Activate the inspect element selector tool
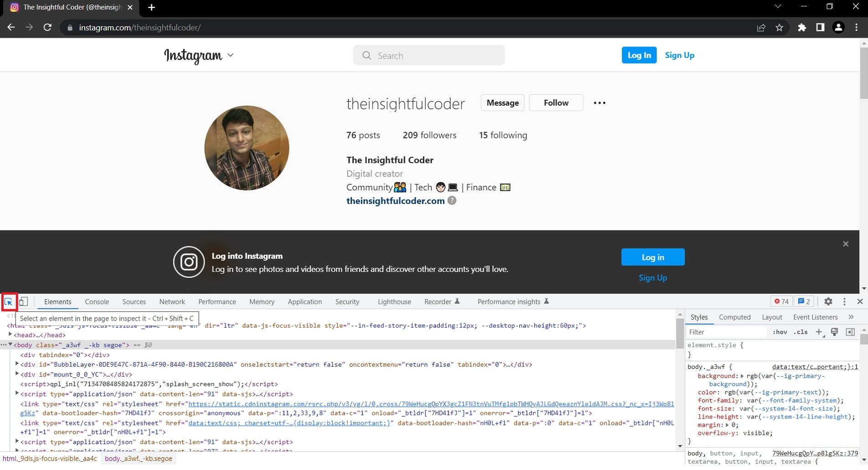Screen dimensions: 868x470 click(x=9, y=301)
